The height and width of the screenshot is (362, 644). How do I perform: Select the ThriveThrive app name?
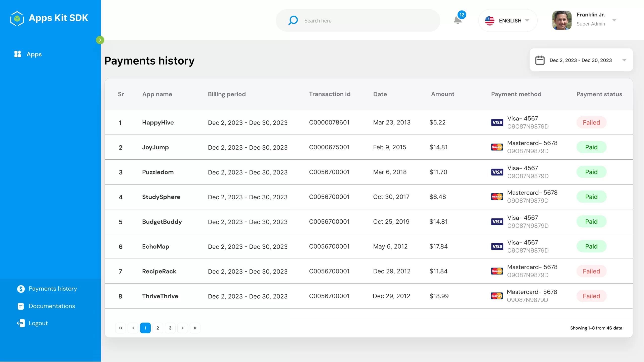pos(160,296)
